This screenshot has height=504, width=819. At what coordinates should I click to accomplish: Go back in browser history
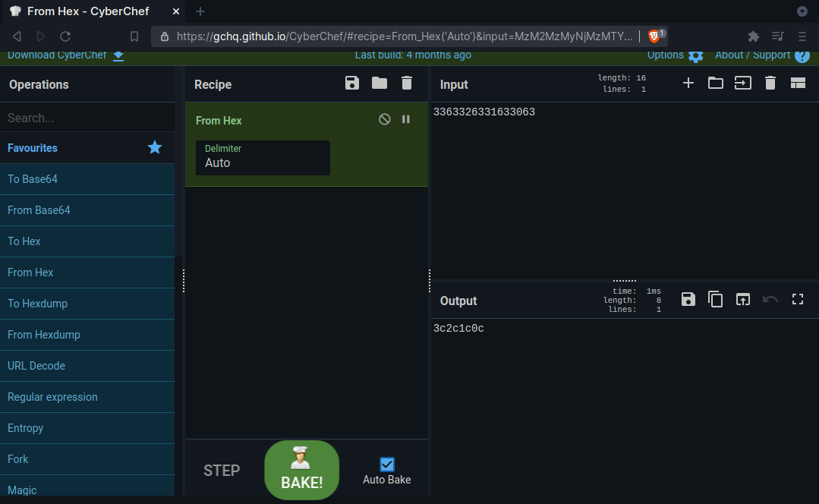pyautogui.click(x=17, y=36)
